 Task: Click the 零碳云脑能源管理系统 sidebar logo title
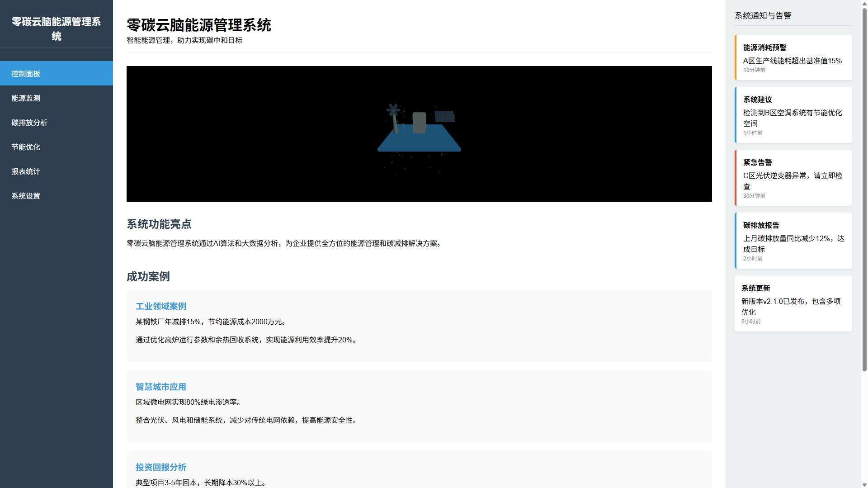(x=56, y=28)
